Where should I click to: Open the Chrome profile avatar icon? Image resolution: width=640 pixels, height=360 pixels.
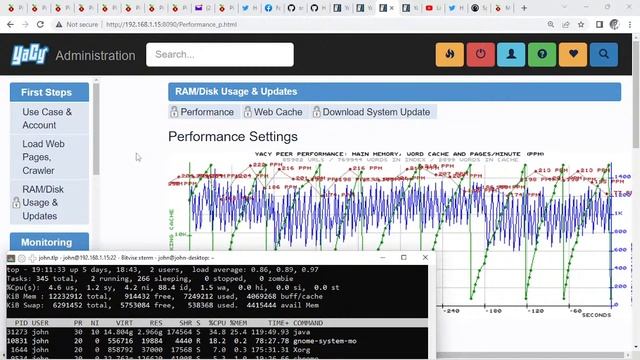(x=614, y=24)
